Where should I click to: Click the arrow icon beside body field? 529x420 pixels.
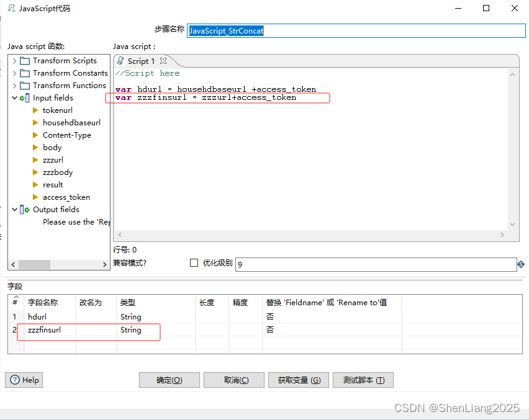[x=35, y=147]
